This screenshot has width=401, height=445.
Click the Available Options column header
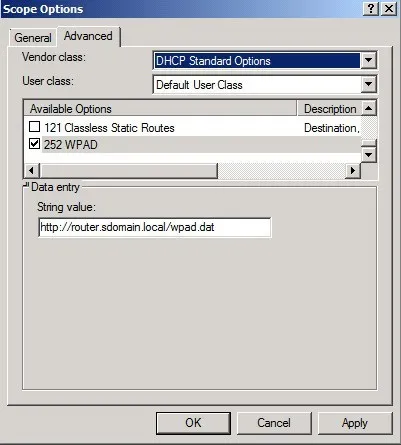160,109
